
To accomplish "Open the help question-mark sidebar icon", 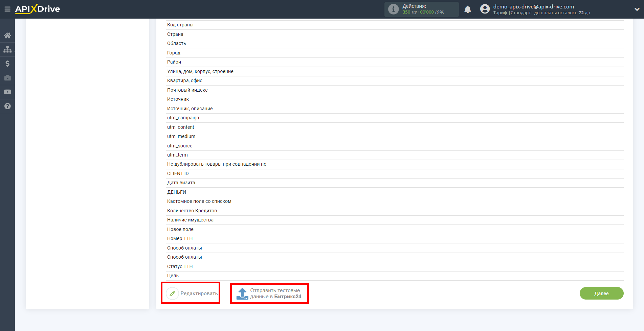I will tap(7, 106).
